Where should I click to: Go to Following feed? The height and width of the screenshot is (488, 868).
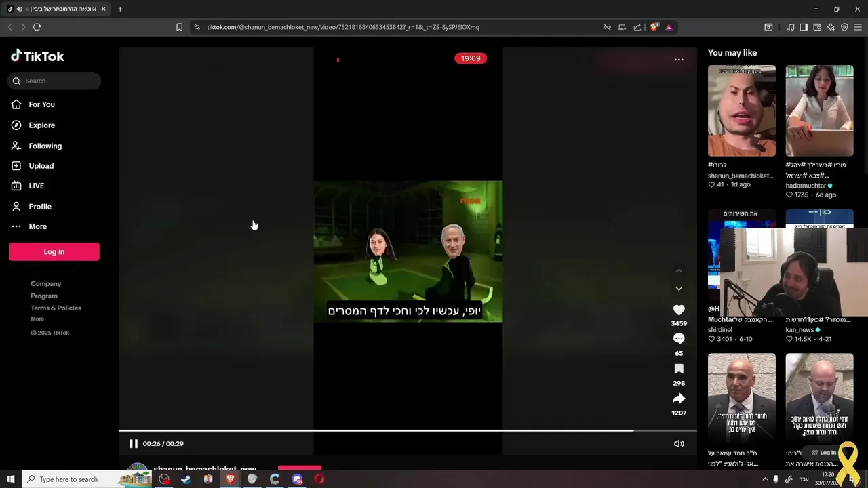[x=45, y=146]
